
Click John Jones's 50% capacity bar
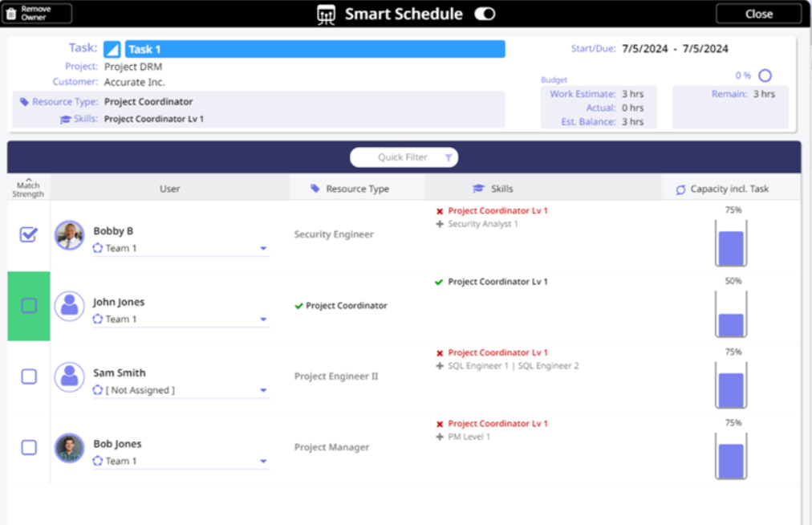click(731, 315)
